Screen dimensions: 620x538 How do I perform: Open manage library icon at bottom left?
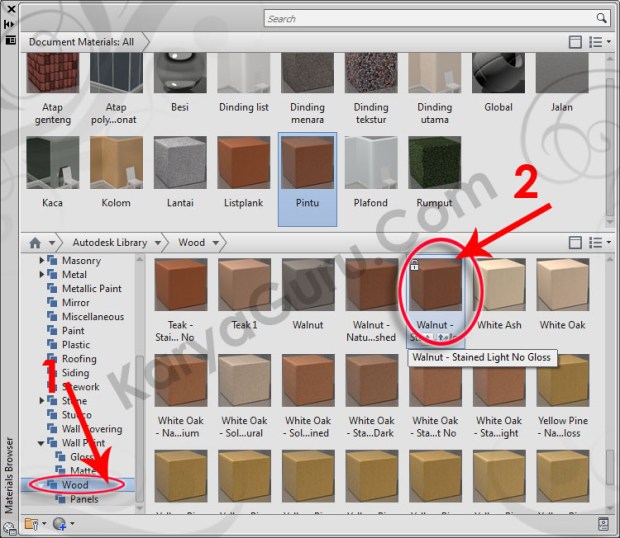(x=32, y=524)
